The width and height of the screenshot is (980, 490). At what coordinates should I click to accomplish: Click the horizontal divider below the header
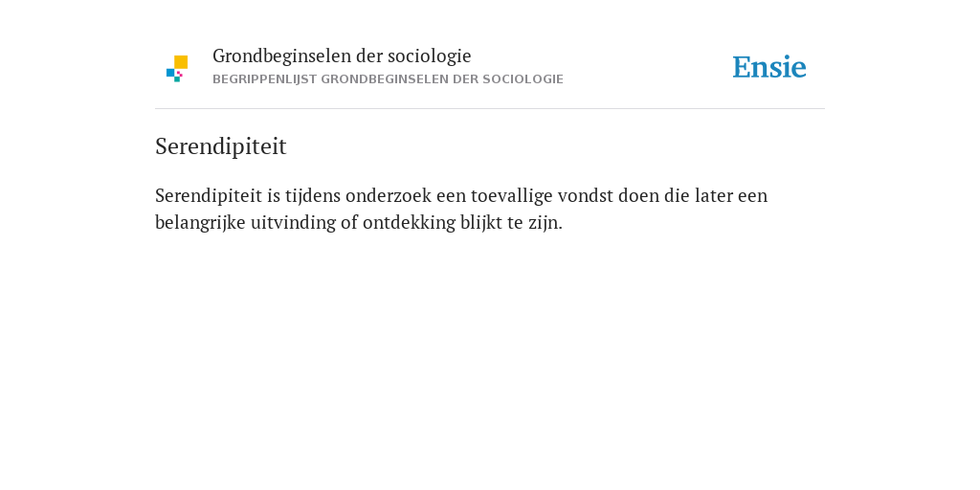coord(490,109)
